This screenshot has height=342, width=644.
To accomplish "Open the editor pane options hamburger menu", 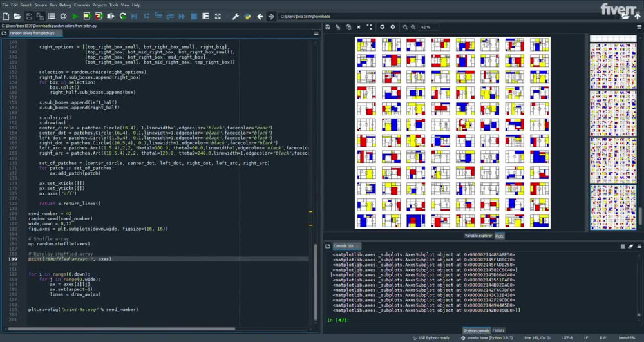I will (316, 33).
